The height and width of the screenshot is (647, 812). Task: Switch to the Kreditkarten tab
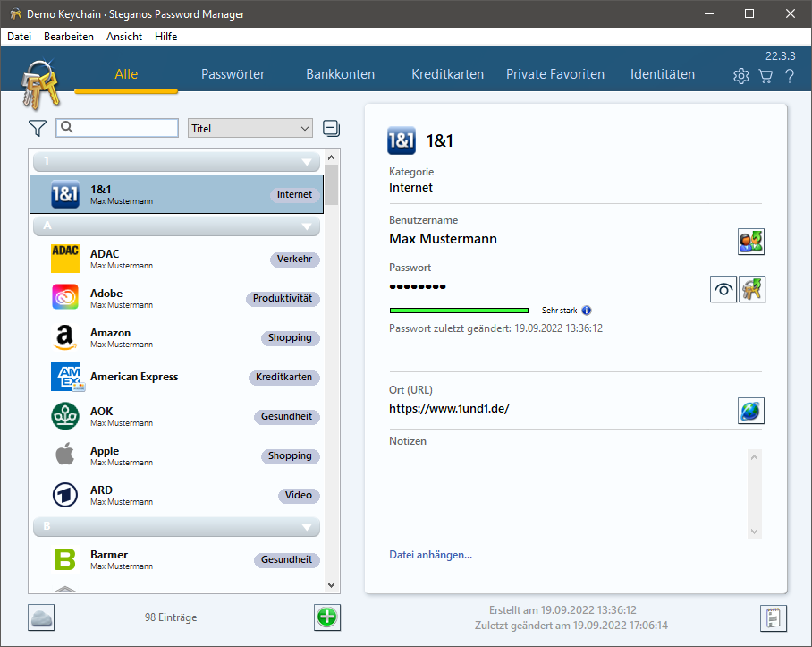[447, 74]
